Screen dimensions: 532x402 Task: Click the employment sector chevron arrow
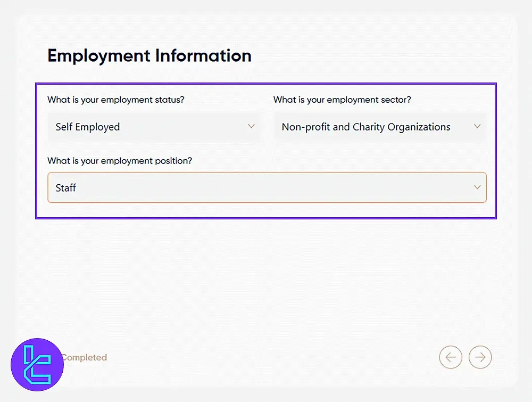tap(477, 127)
